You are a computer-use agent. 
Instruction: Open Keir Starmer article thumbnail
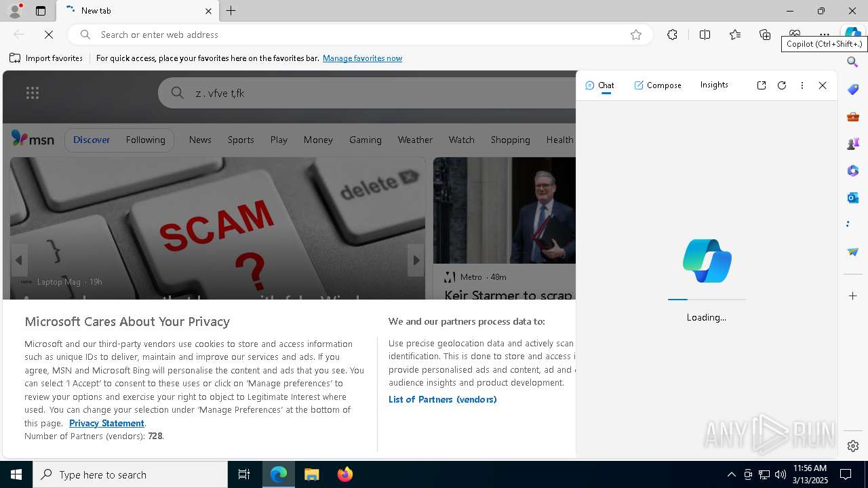click(x=505, y=210)
